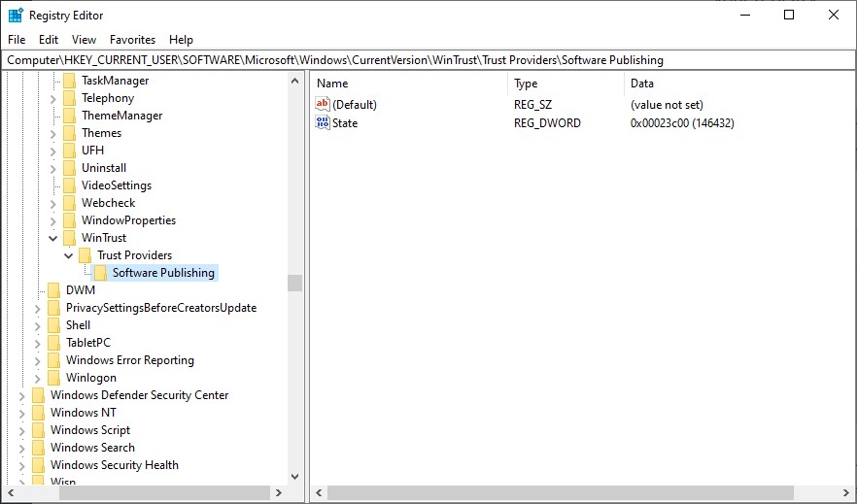Expand the Telephony key
The width and height of the screenshot is (857, 504).
(x=53, y=99)
